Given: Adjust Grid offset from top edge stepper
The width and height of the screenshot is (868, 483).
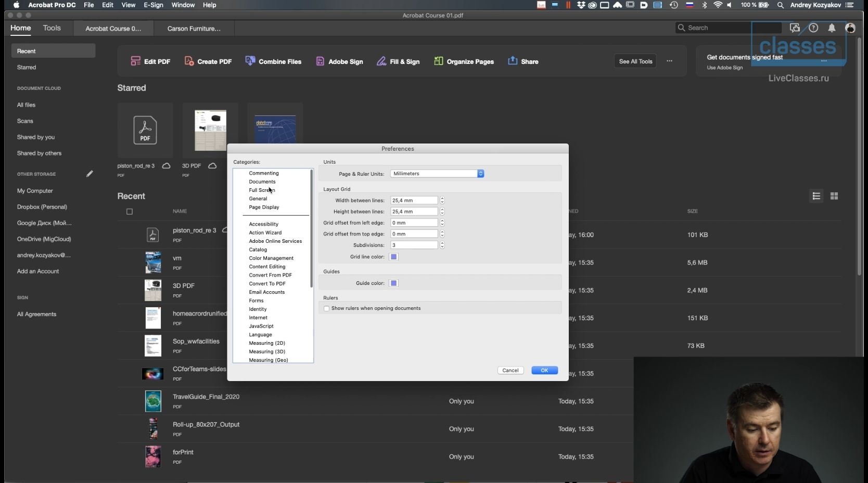Looking at the screenshot, I should pyautogui.click(x=442, y=234).
